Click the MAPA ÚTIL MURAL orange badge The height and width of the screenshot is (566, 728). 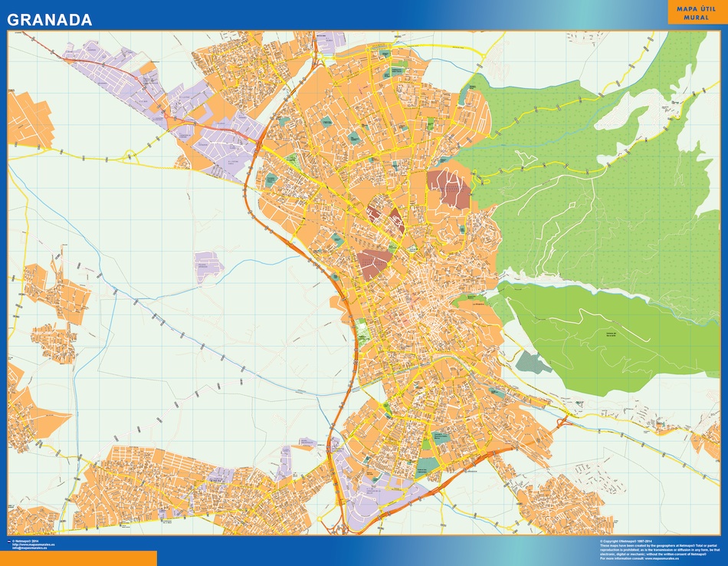coord(697,12)
